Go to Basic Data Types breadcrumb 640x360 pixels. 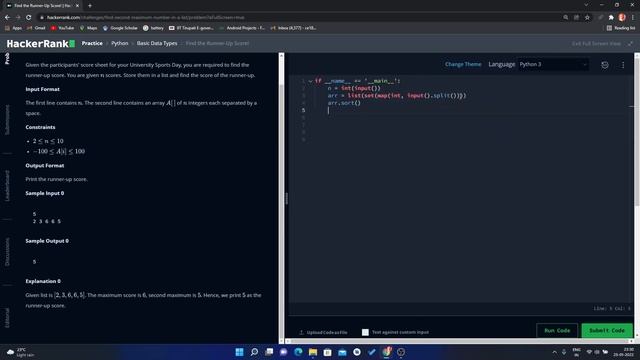pyautogui.click(x=157, y=43)
